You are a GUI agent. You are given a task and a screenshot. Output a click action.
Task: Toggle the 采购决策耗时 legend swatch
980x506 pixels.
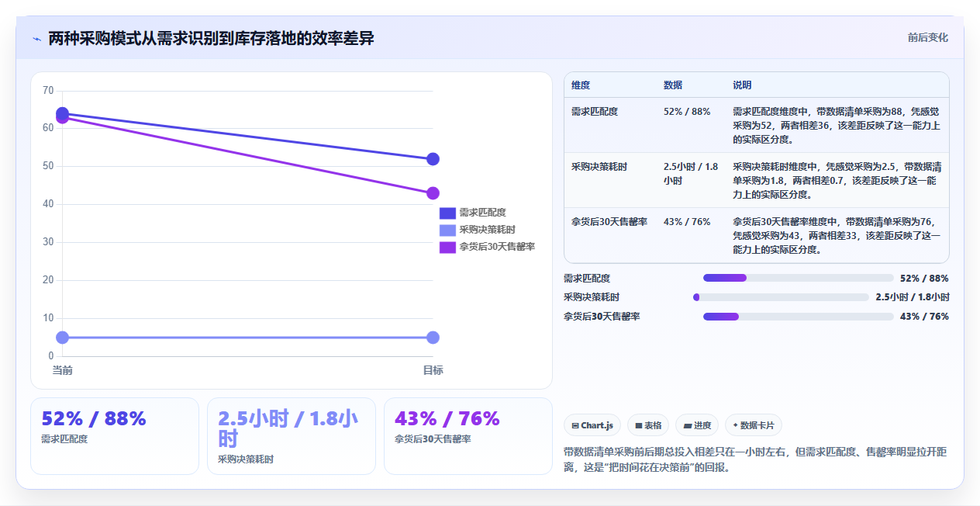(x=447, y=230)
